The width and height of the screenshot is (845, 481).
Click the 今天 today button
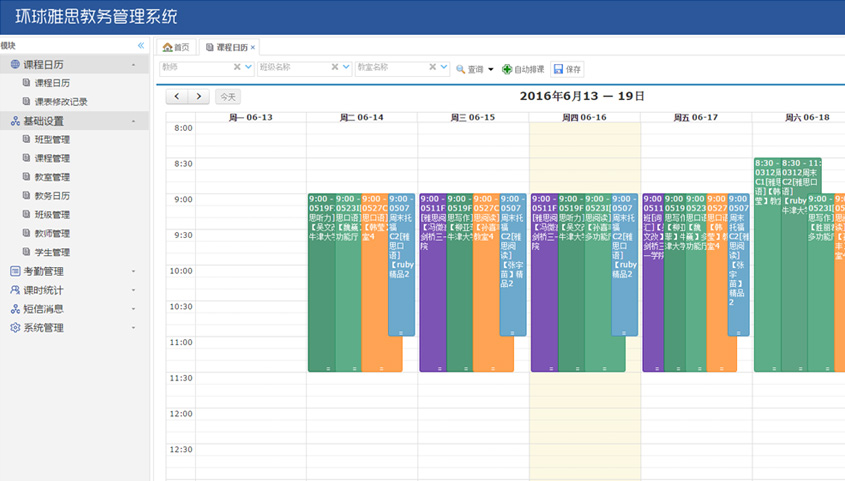(228, 97)
